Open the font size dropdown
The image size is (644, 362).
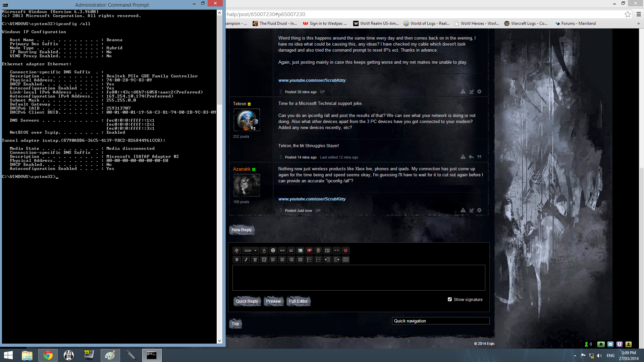(250, 250)
